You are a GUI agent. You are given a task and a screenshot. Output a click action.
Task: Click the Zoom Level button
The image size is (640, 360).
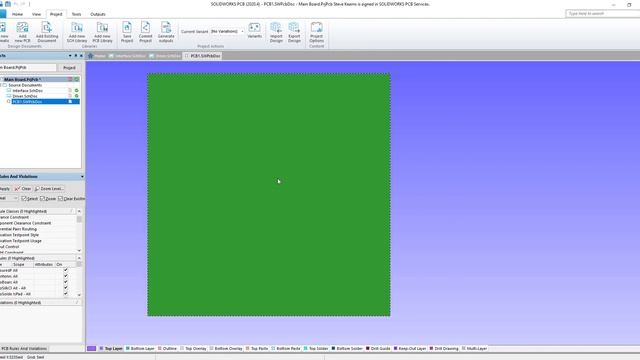click(x=49, y=189)
